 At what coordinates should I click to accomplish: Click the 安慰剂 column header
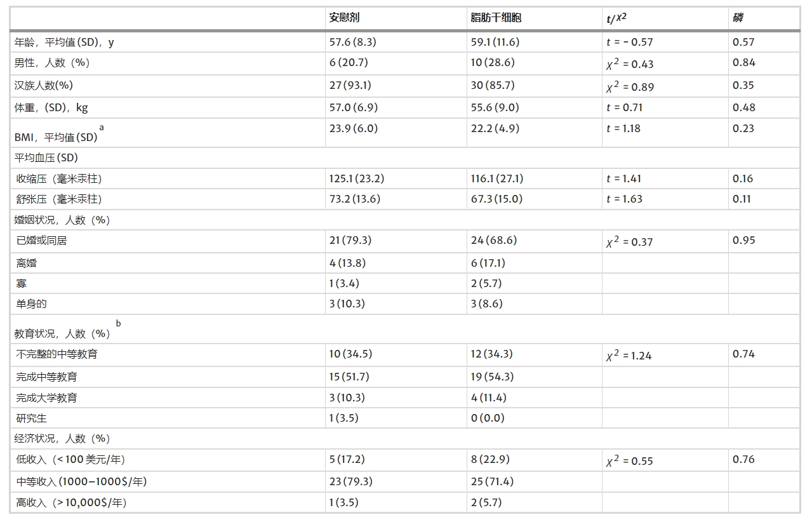click(344, 18)
